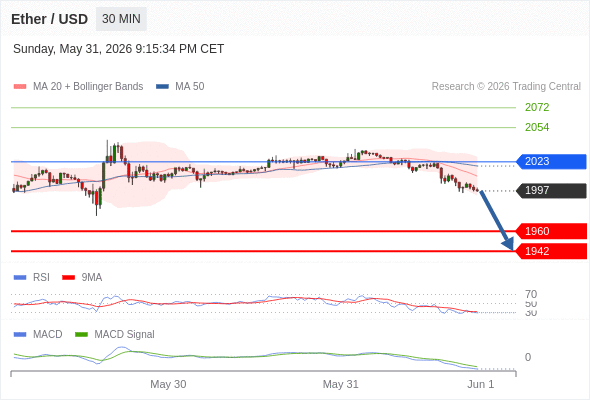Select the 'MA 50' legend label
This screenshot has width=590, height=400.
point(190,87)
